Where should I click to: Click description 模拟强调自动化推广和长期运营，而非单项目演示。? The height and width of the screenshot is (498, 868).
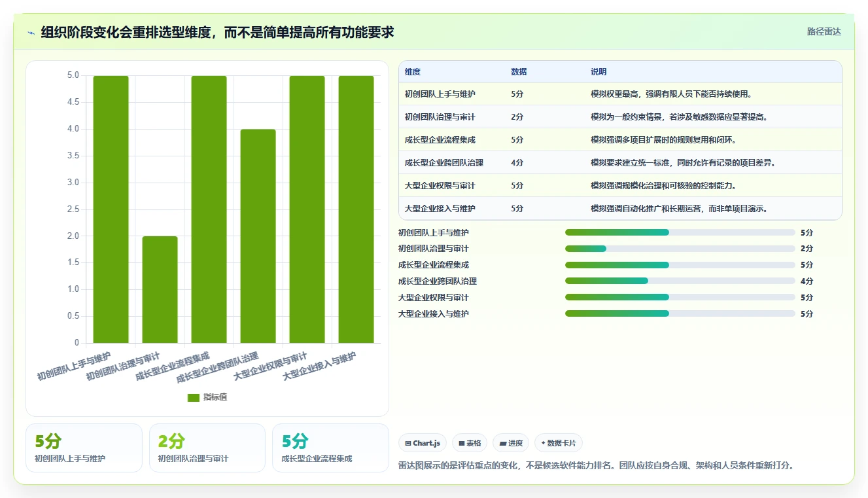[680, 209]
